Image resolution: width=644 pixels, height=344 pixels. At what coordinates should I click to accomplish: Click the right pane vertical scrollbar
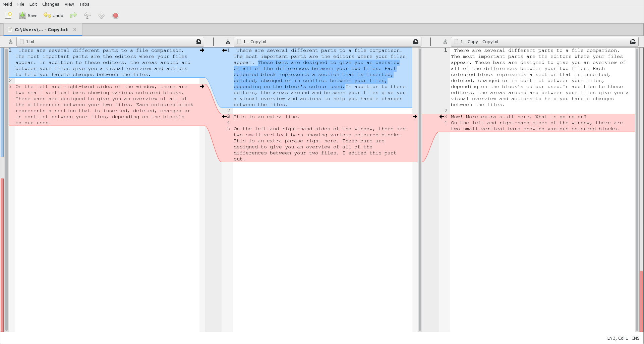click(x=637, y=190)
